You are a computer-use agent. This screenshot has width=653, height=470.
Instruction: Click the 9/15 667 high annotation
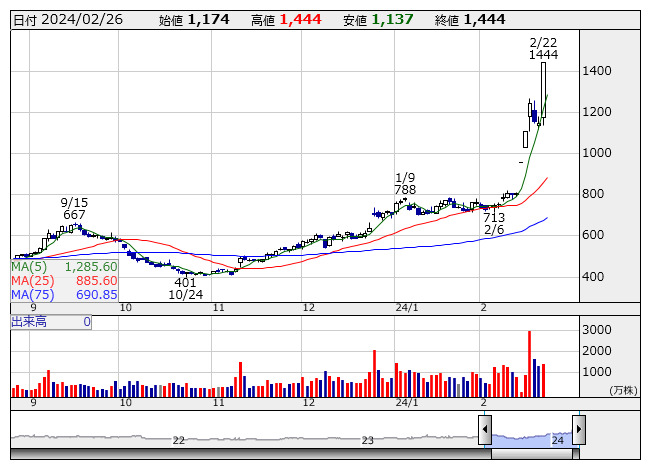coord(74,208)
